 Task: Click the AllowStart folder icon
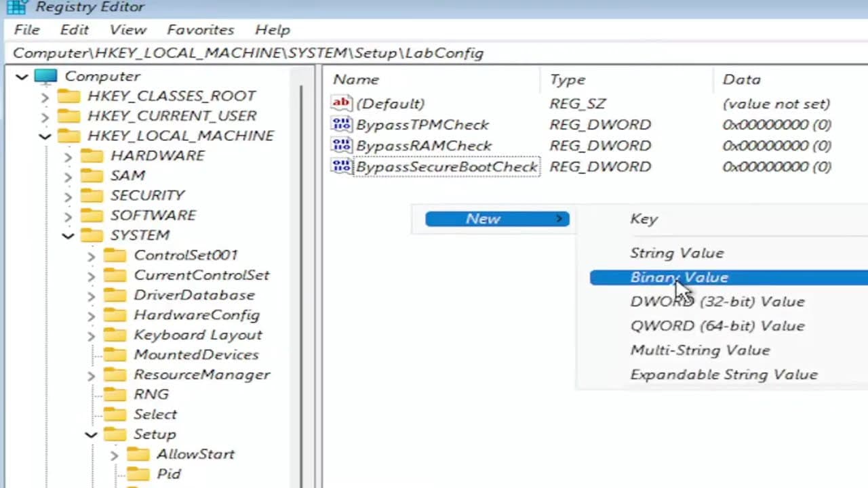(138, 454)
